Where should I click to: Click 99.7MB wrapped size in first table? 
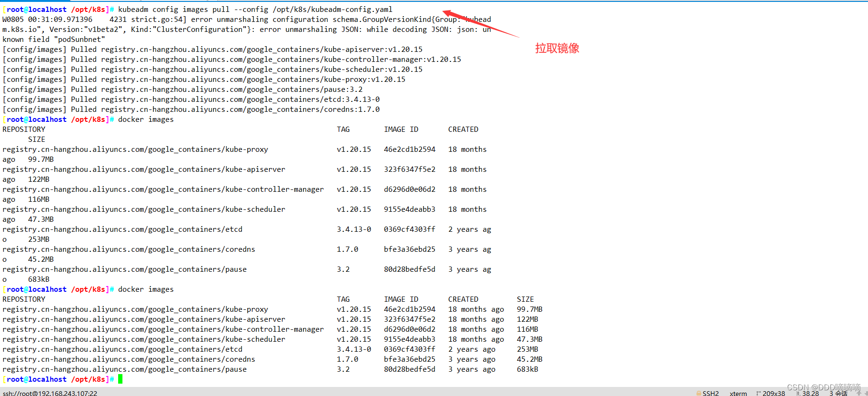[x=41, y=159]
